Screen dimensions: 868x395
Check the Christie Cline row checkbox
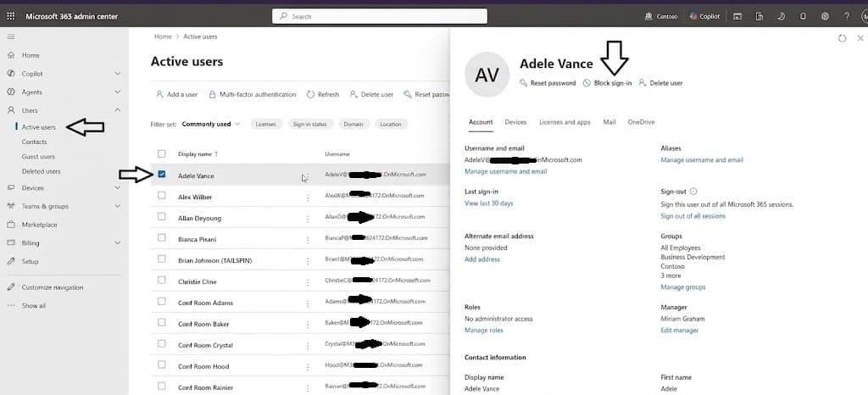162,280
